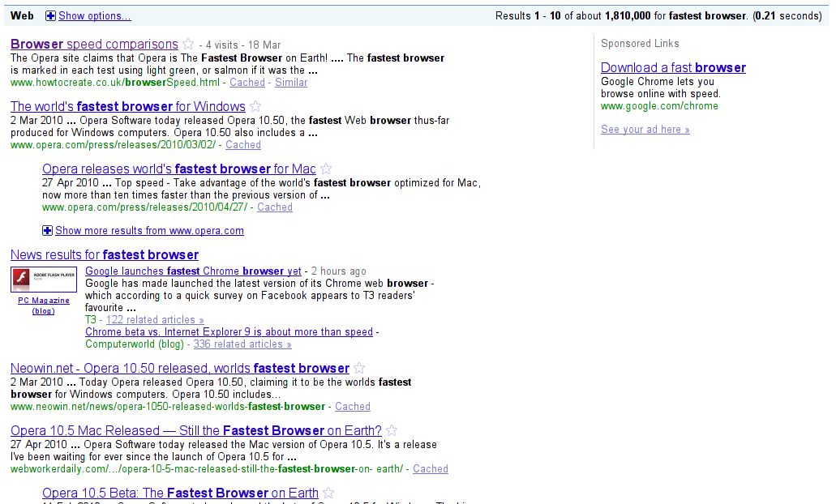Click the neowin.net green URL text

[x=168, y=407]
